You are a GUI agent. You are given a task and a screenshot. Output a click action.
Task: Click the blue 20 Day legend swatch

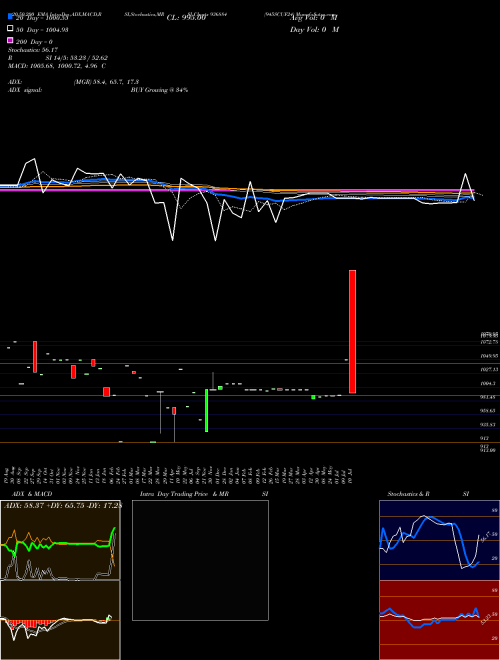(x=10, y=17)
